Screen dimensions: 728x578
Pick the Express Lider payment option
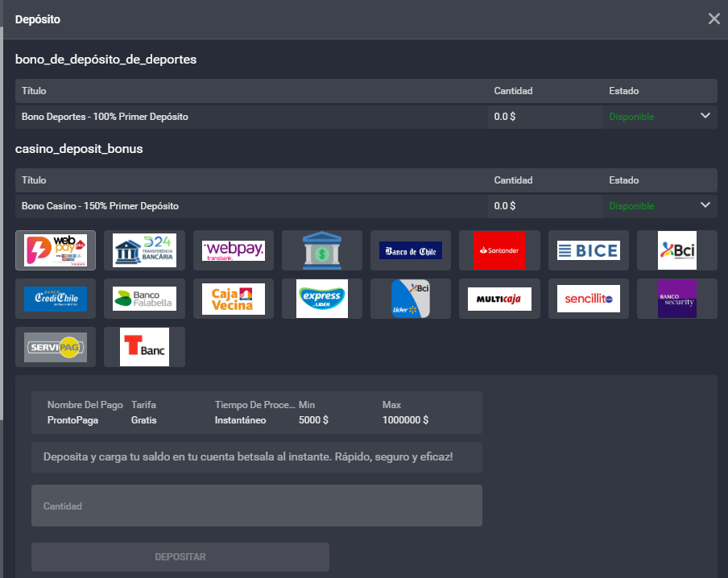[322, 299]
